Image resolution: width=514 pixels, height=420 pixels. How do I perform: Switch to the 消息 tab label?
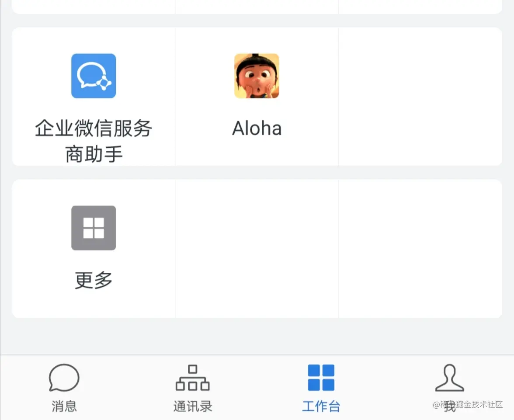[x=64, y=406]
